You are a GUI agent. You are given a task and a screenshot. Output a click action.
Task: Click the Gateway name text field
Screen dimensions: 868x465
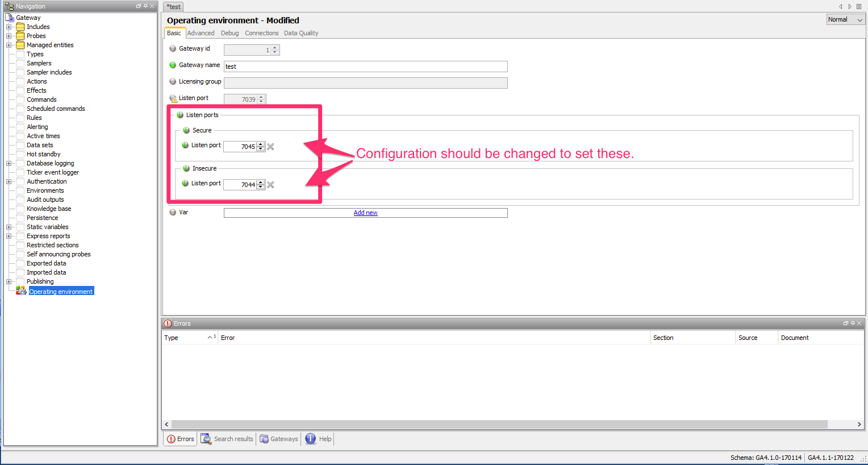365,67
